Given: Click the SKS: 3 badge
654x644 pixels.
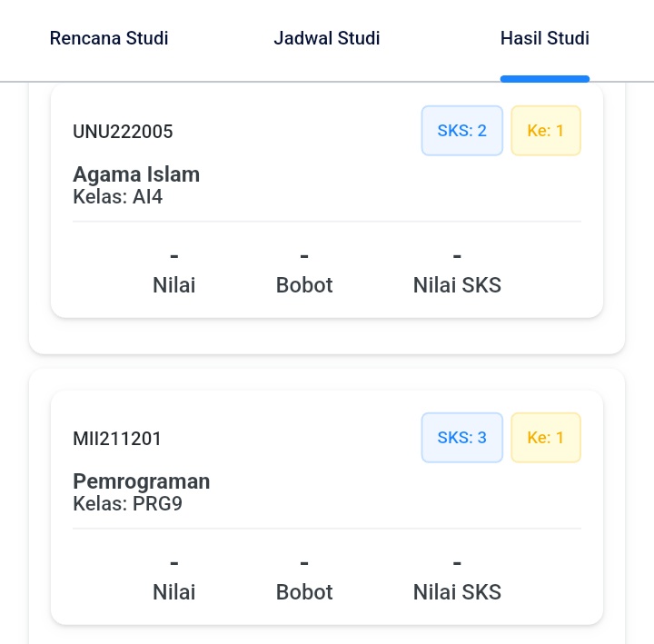Looking at the screenshot, I should [x=461, y=438].
